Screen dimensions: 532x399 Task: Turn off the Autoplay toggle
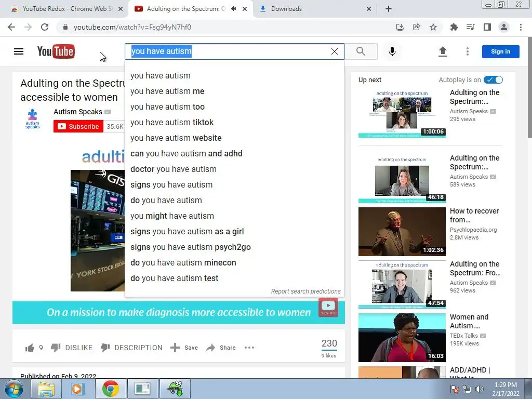pyautogui.click(x=494, y=79)
